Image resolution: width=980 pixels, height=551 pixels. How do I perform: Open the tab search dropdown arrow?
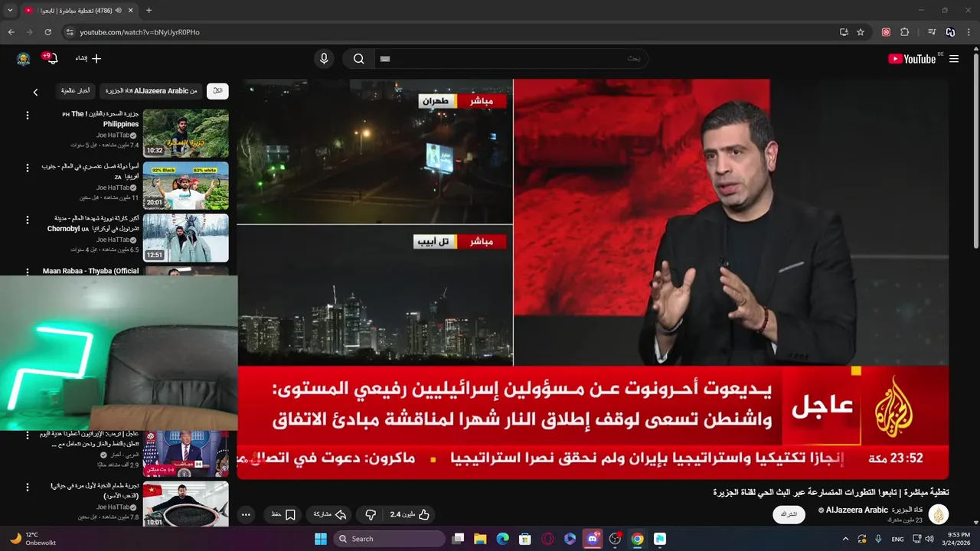click(10, 11)
